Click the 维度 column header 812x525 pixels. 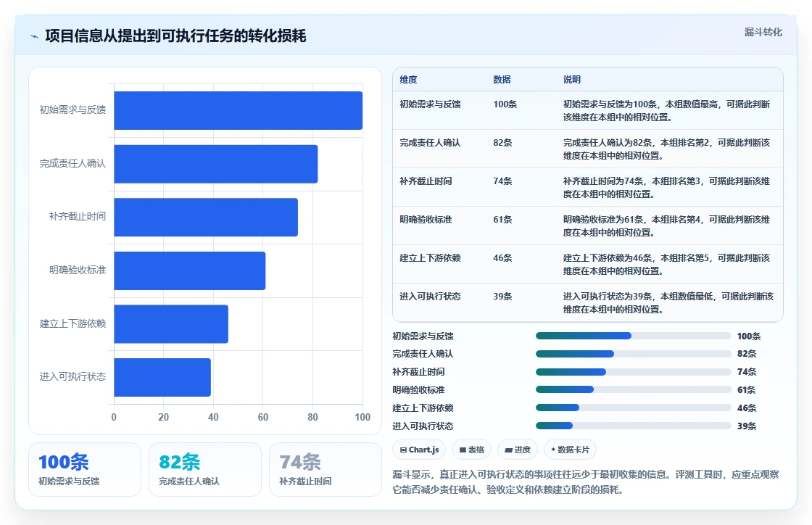coord(408,80)
